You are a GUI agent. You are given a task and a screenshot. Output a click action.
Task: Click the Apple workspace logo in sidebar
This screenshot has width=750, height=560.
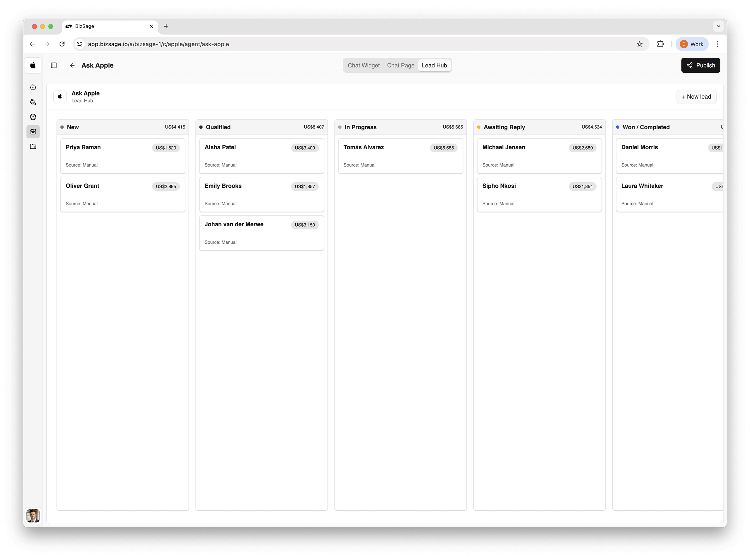(33, 65)
